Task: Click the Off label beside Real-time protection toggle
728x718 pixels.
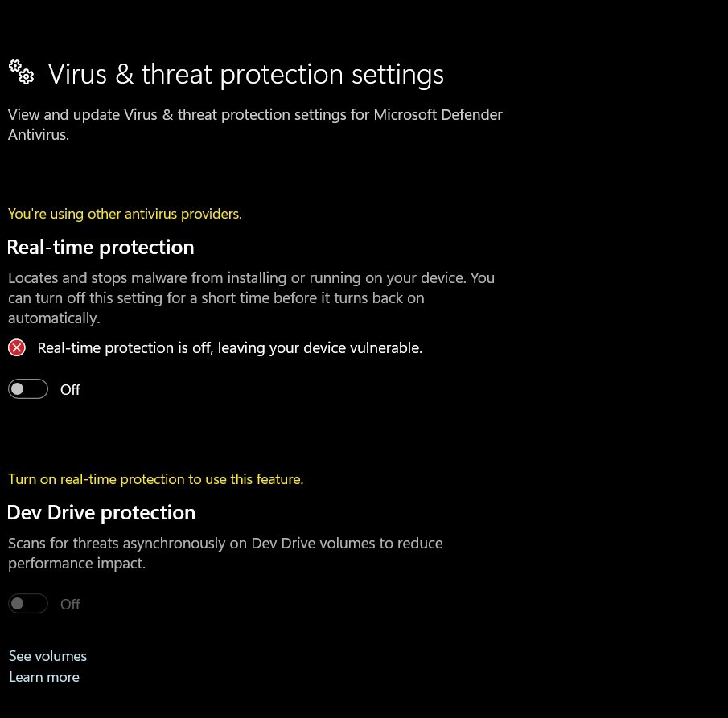Action: pos(70,389)
